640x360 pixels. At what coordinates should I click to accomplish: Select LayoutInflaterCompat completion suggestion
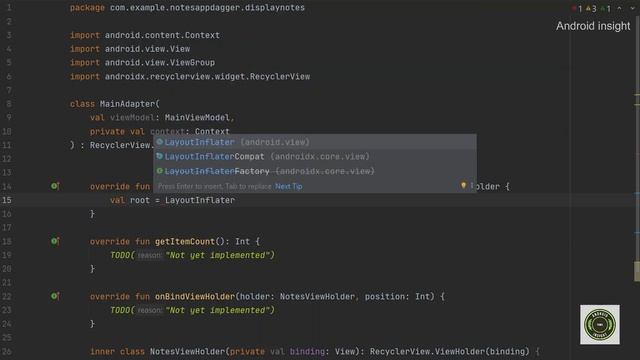315,156
